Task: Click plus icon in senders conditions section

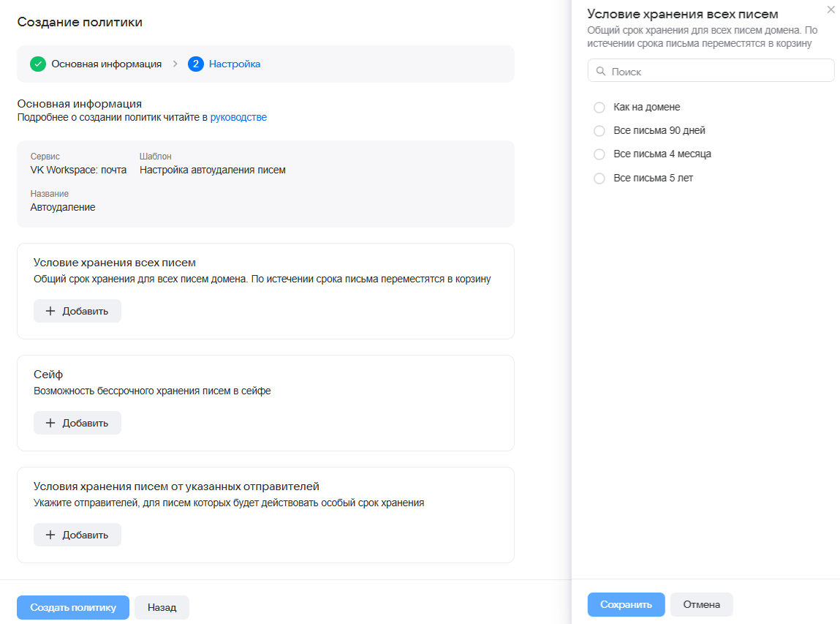Action: click(x=50, y=535)
